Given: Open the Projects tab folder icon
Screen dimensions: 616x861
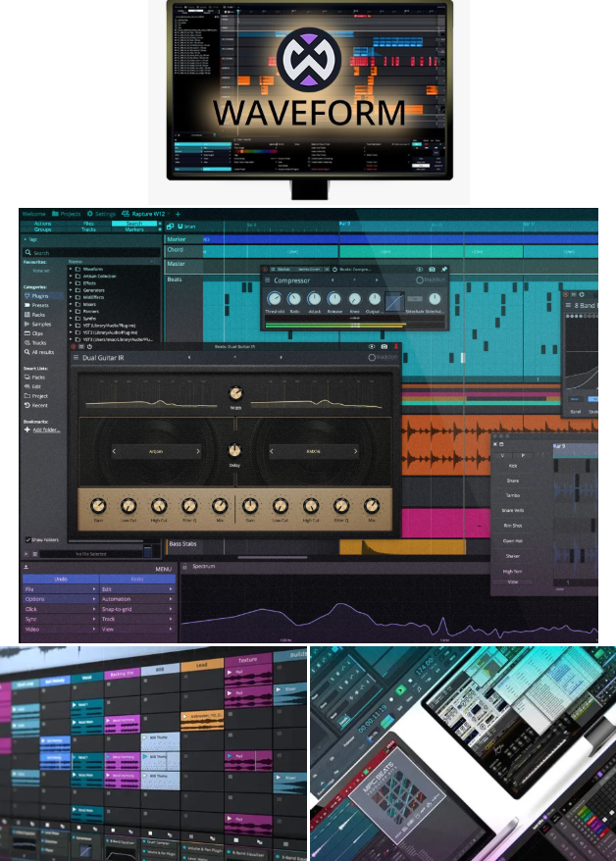Looking at the screenshot, I should click(55, 214).
